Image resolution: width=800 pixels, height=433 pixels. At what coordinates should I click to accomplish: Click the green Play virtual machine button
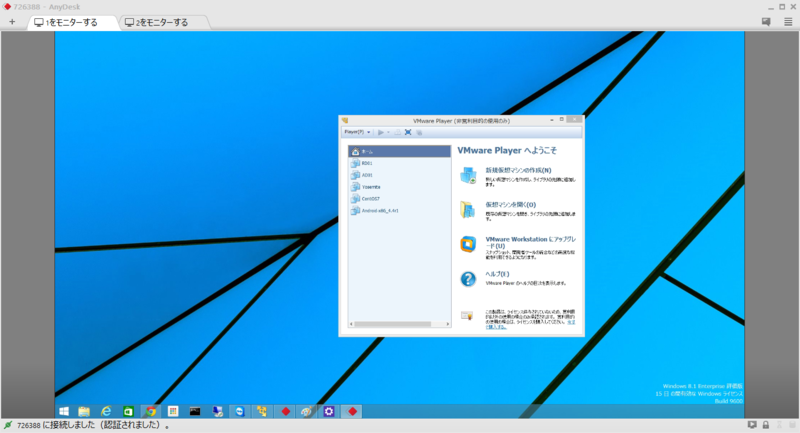coord(381,132)
